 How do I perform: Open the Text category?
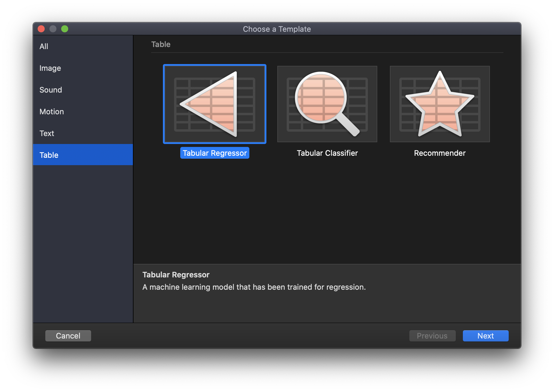pyautogui.click(x=83, y=133)
